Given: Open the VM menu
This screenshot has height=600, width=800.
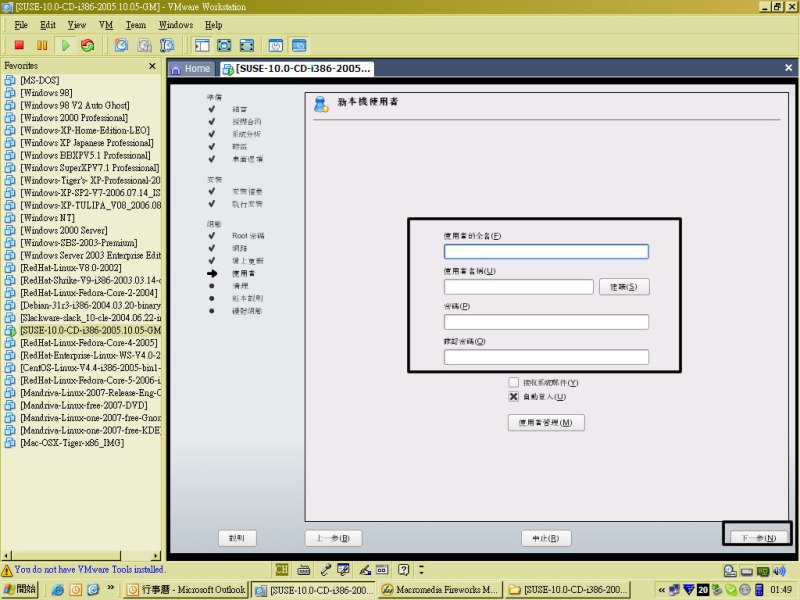Looking at the screenshot, I should [106, 25].
